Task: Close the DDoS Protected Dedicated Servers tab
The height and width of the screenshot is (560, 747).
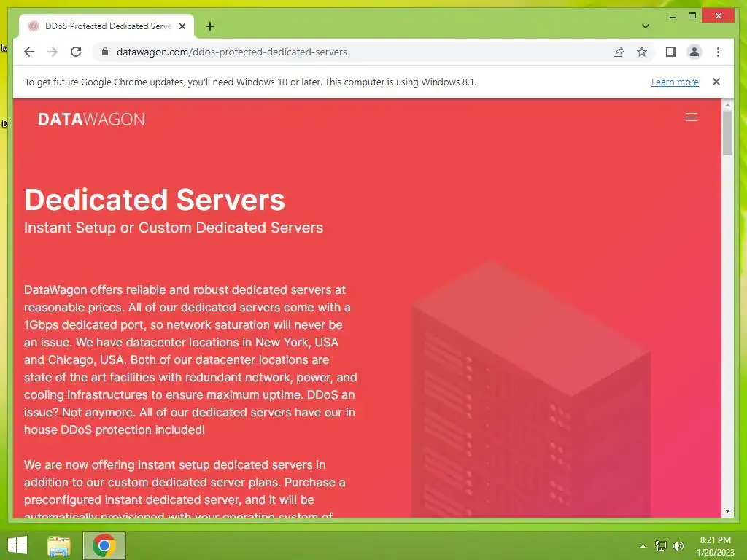Action: click(x=182, y=26)
